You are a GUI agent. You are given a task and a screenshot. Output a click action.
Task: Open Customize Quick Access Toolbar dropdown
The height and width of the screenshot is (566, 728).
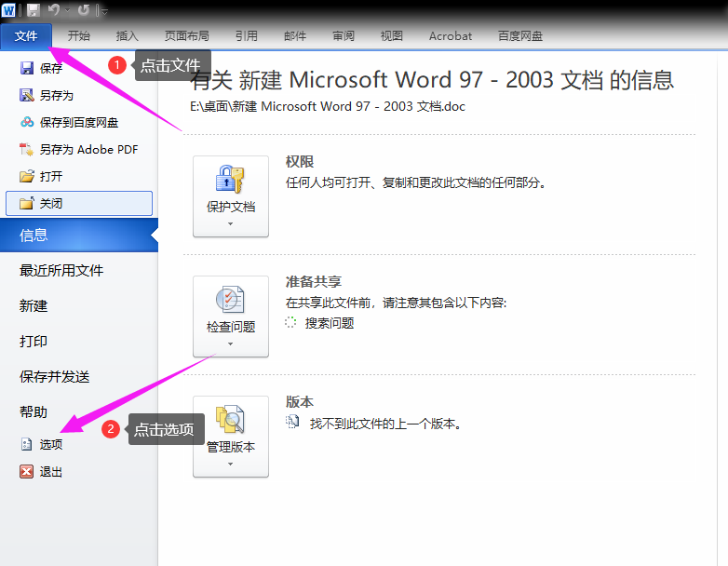pos(103,10)
